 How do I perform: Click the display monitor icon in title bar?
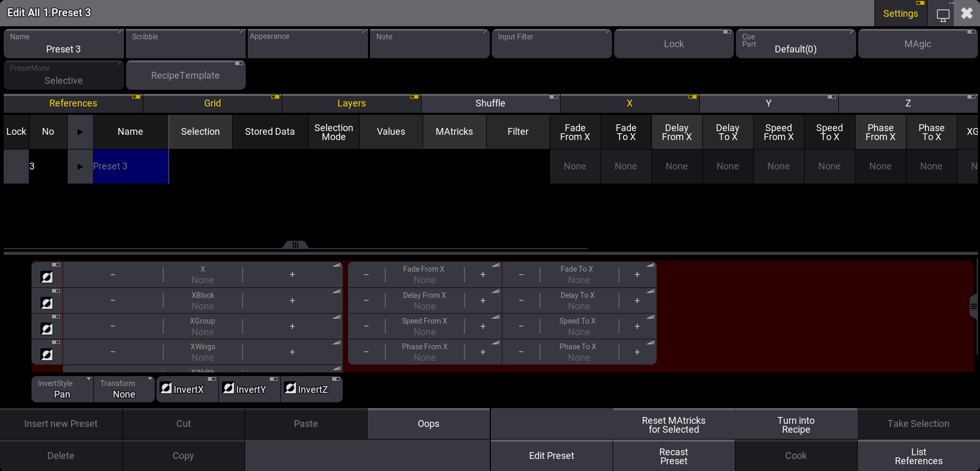[943, 14]
